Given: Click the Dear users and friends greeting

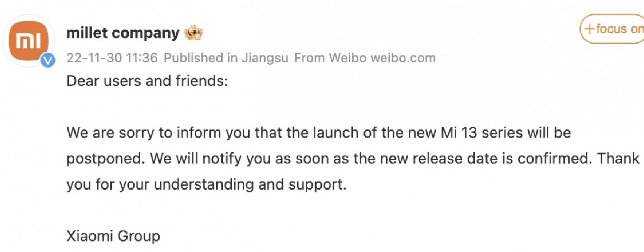Looking at the screenshot, I should (x=147, y=81).
